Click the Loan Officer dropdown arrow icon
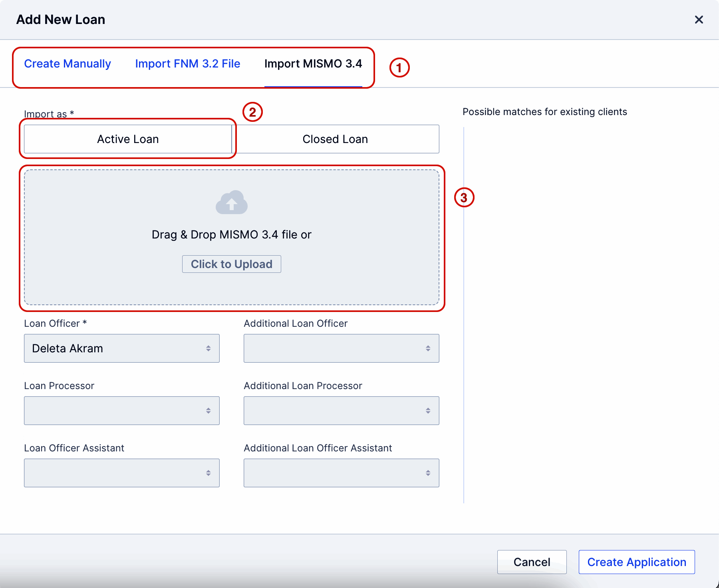Viewport: 719px width, 588px height. pos(208,348)
